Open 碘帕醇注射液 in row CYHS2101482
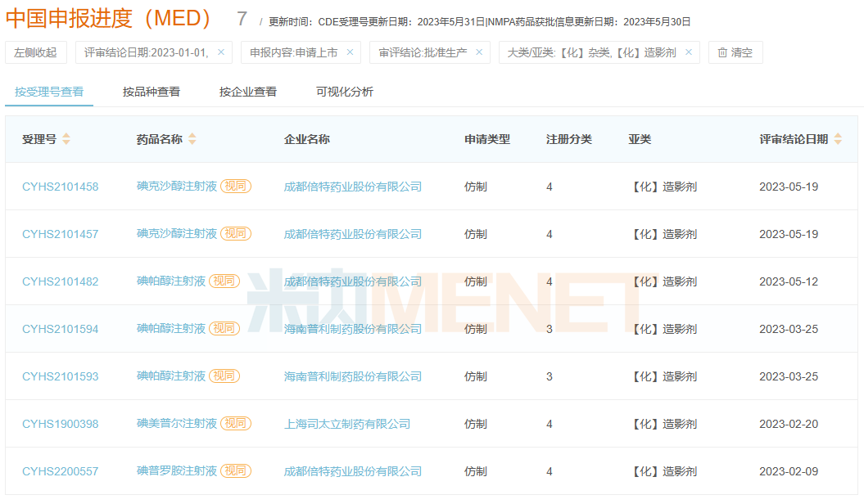The width and height of the screenshot is (864, 504). pyautogui.click(x=171, y=281)
